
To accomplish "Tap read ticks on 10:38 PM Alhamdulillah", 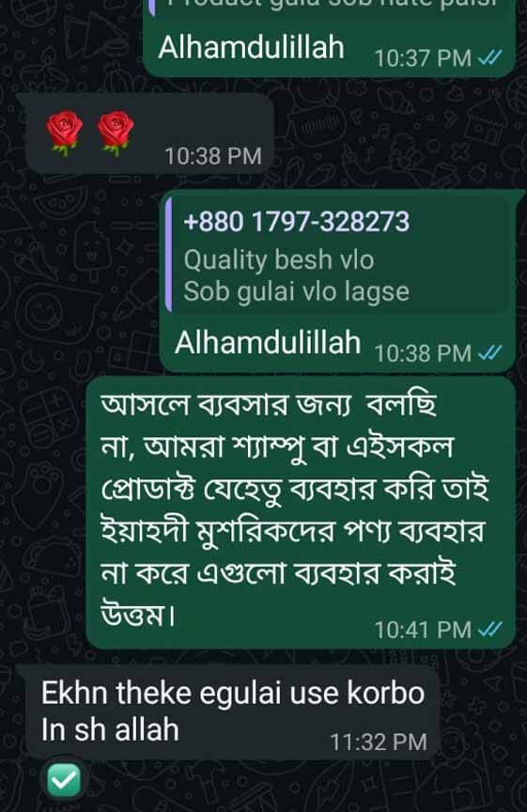I will 489,353.
